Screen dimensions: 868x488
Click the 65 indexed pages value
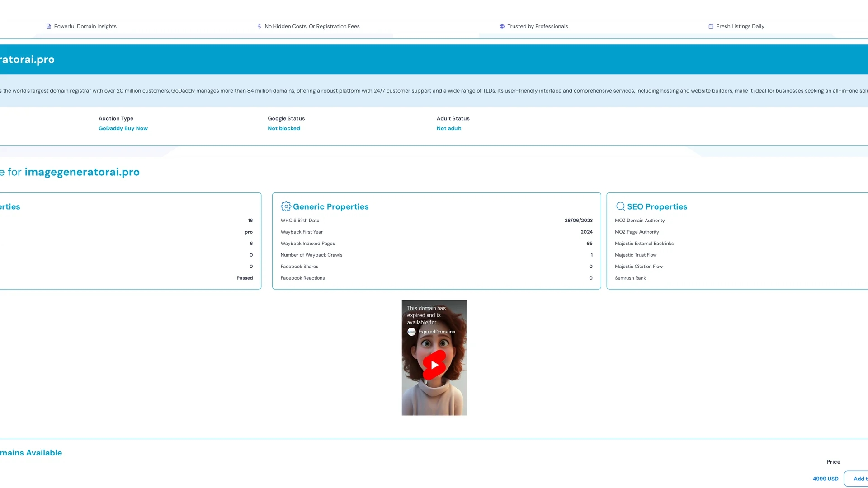pyautogui.click(x=590, y=244)
